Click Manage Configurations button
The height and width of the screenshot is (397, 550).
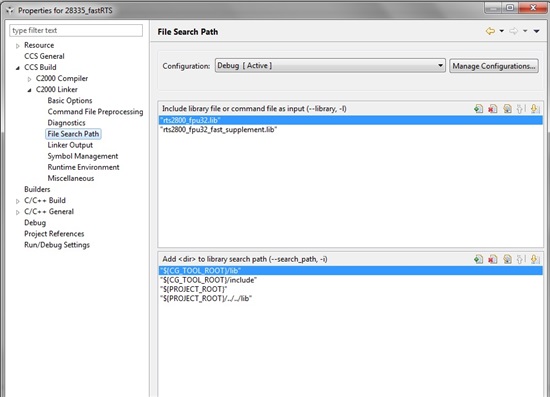(494, 66)
